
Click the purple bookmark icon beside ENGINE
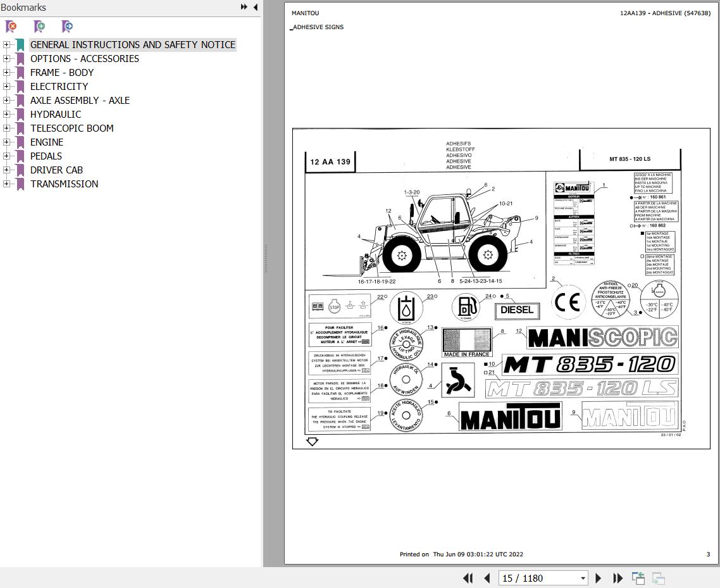point(20,142)
